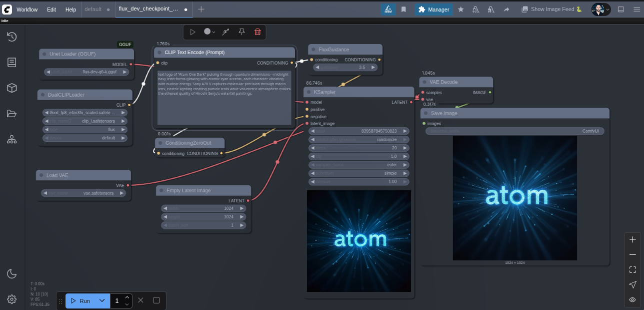Screen dimensions: 644x310
Task: Click the Manager button
Action: pos(433,10)
